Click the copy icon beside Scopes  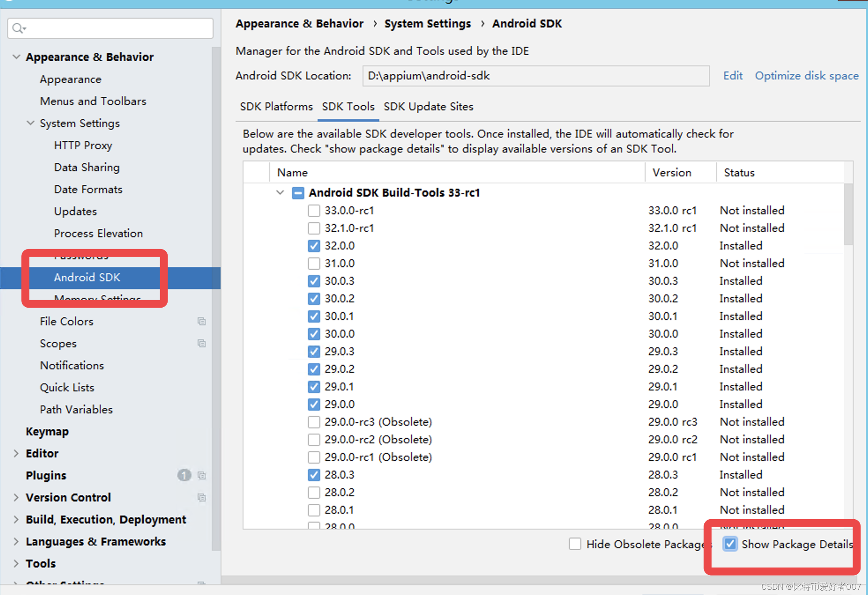tap(202, 343)
